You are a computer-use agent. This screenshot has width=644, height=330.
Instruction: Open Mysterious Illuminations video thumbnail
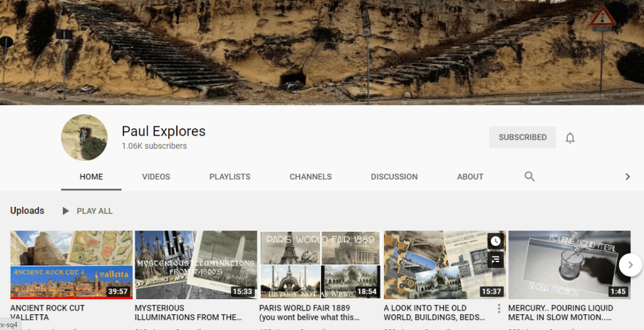(x=196, y=265)
